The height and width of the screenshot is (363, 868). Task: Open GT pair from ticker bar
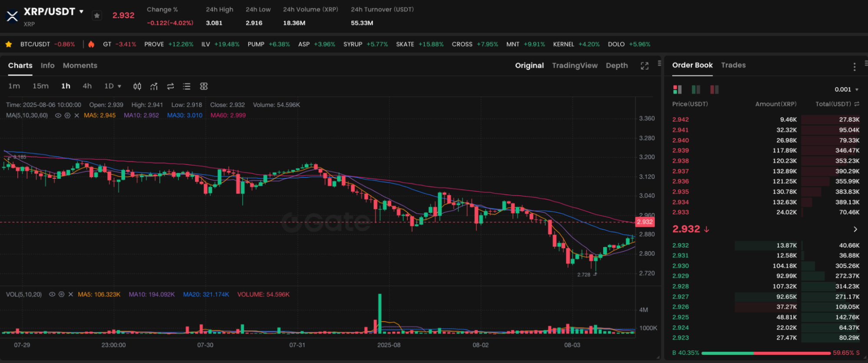[119, 44]
